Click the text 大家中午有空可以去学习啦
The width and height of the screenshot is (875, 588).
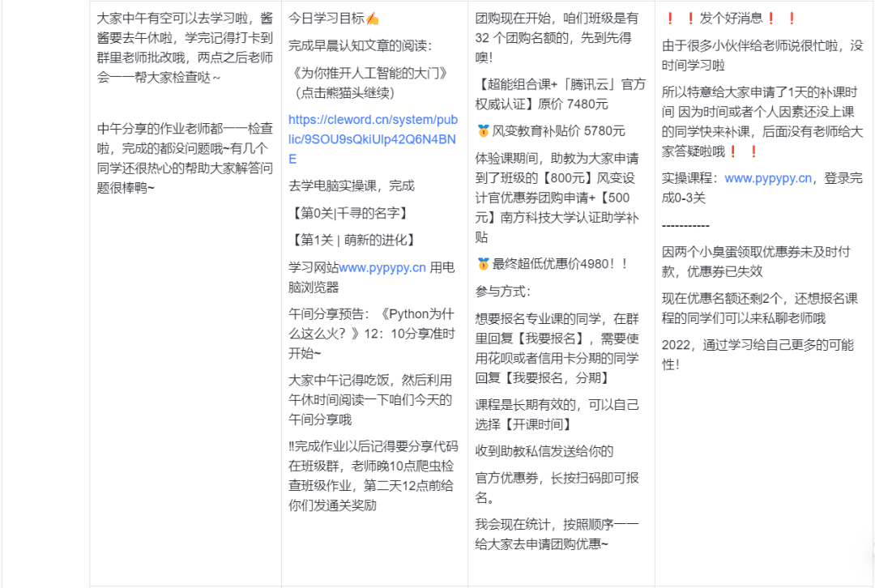click(173, 19)
